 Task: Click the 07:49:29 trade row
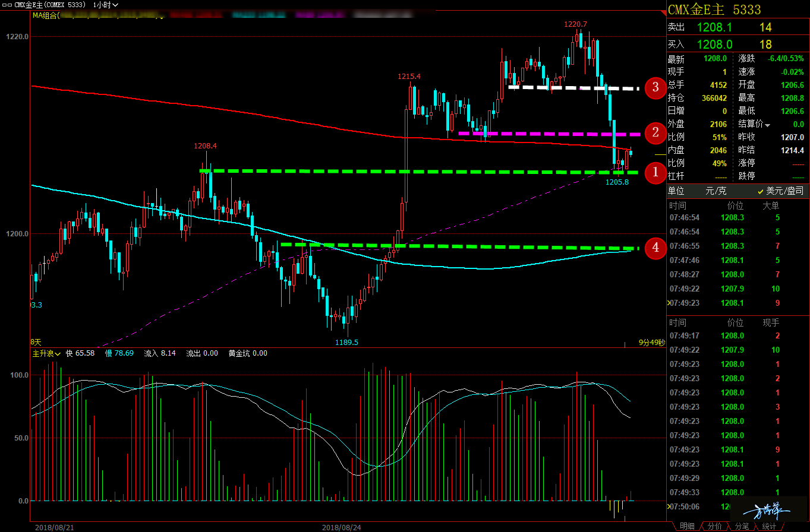pyautogui.click(x=737, y=478)
